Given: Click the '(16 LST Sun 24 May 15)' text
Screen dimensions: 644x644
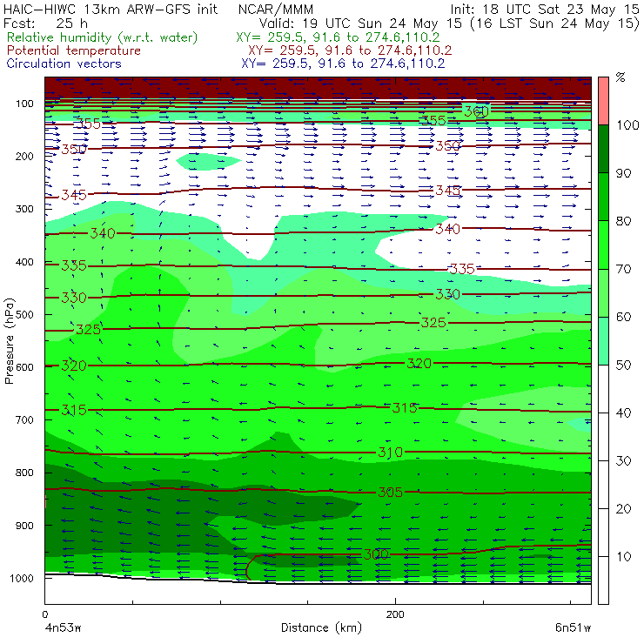Looking at the screenshot, I should [555, 23].
